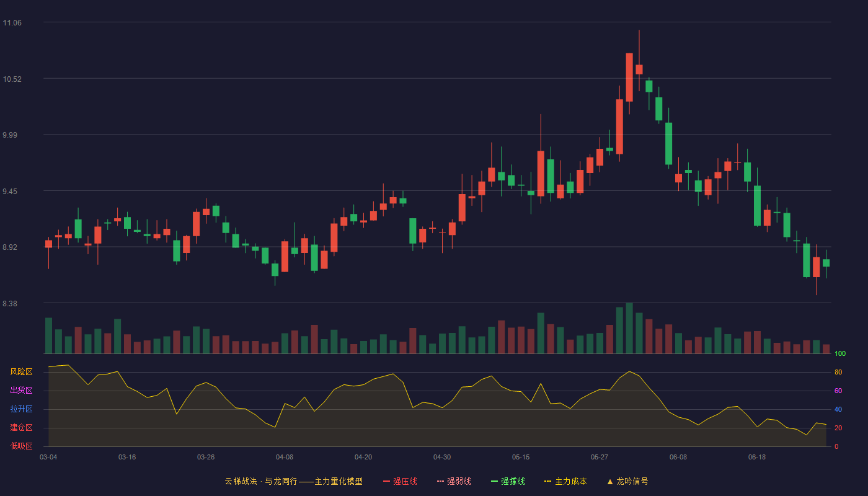868x496 pixels.
Task: Select the 06-18 date label
Action: (757, 457)
